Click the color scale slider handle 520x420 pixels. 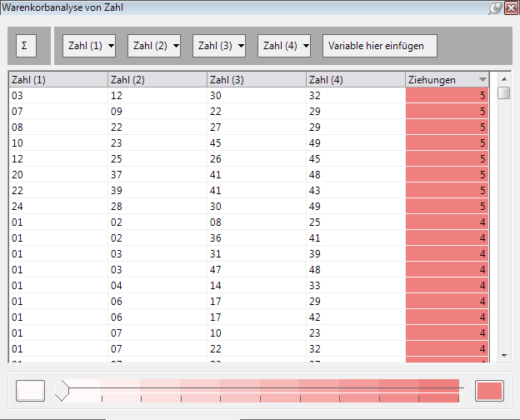coord(62,391)
